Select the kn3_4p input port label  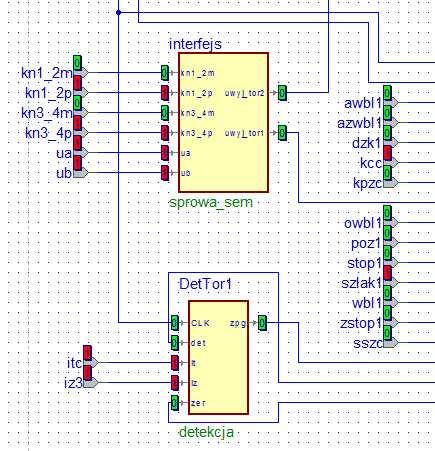(48, 133)
